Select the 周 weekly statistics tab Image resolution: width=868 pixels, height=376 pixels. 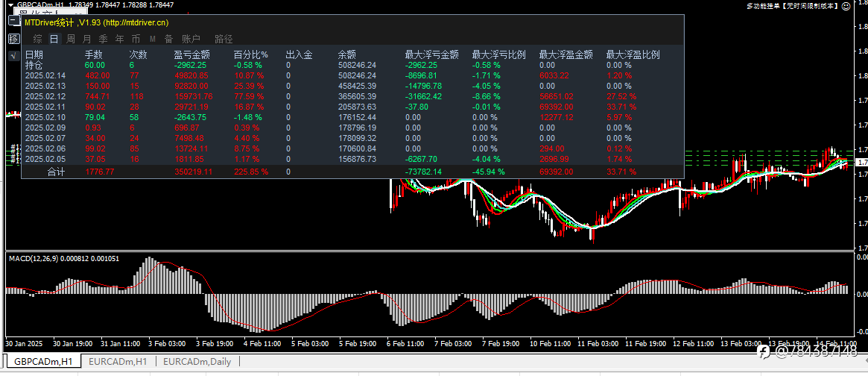pyautogui.click(x=70, y=39)
